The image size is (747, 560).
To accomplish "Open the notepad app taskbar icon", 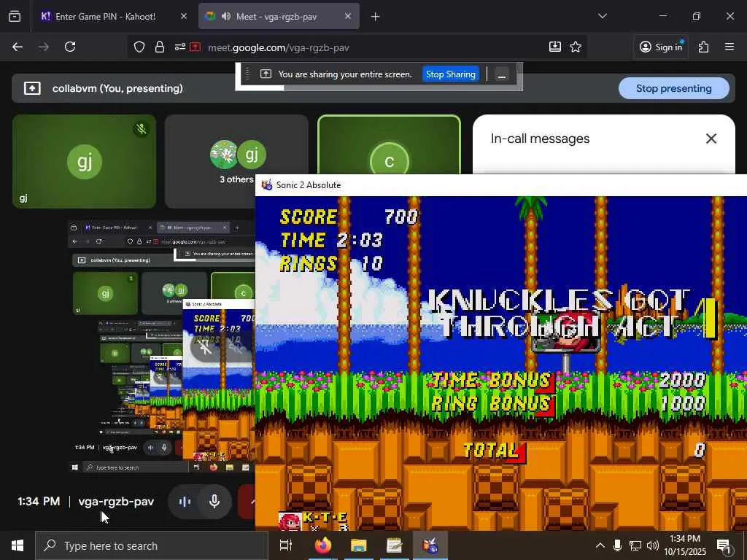I will (x=395, y=545).
